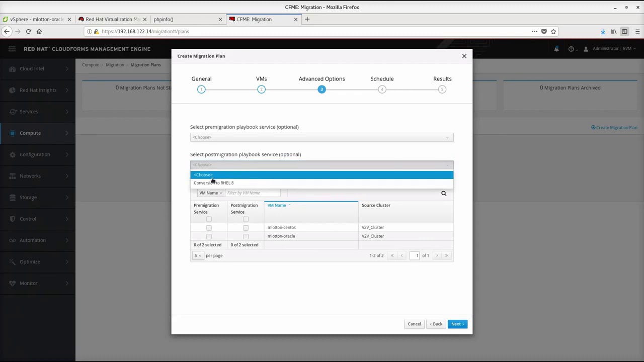
Task: Click the Next button
Action: click(x=457, y=324)
